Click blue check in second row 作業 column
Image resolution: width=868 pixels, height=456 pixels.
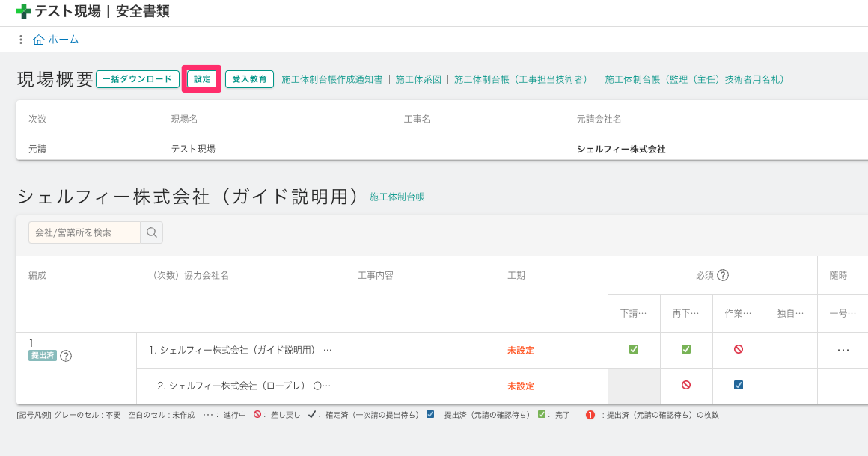[x=739, y=385]
